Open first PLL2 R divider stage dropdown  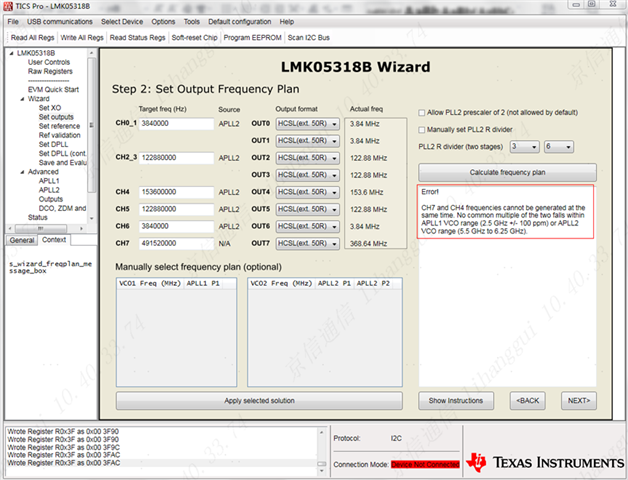(x=525, y=147)
